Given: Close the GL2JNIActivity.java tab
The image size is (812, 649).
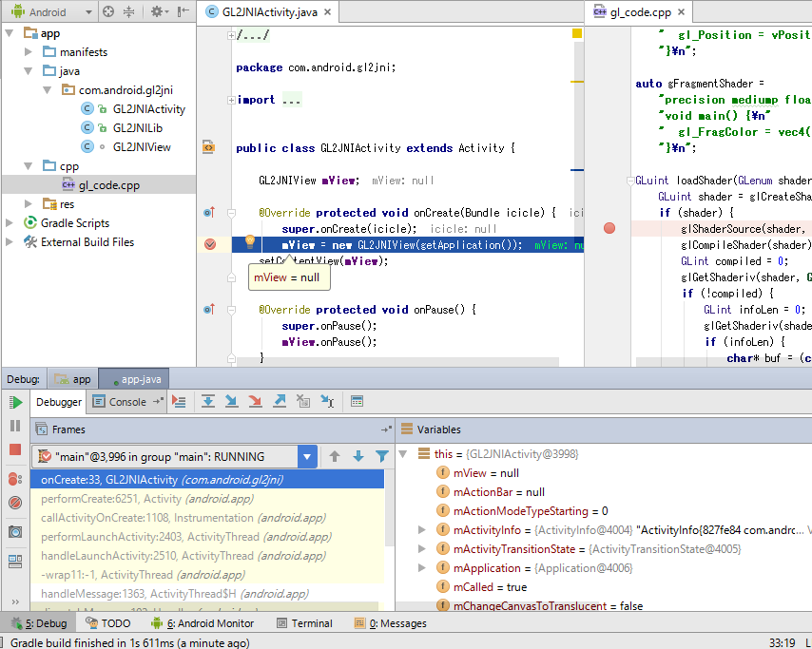Looking at the screenshot, I should click(328, 12).
